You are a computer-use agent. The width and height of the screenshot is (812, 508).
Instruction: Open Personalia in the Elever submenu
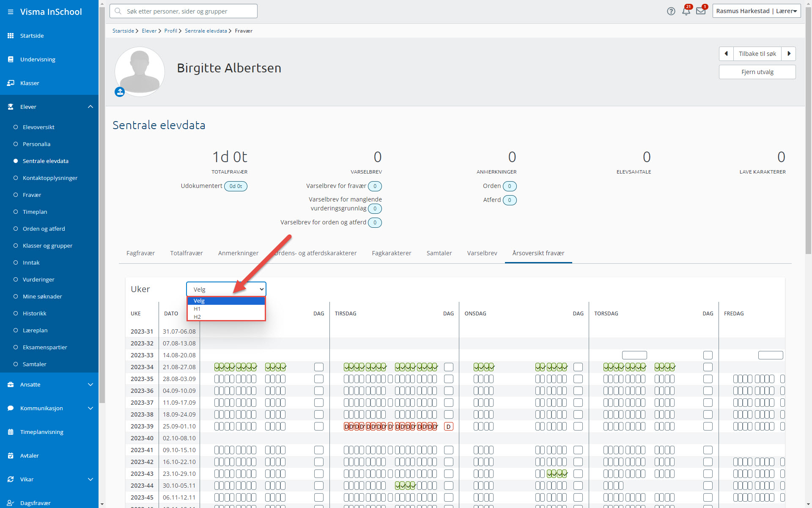click(x=36, y=144)
